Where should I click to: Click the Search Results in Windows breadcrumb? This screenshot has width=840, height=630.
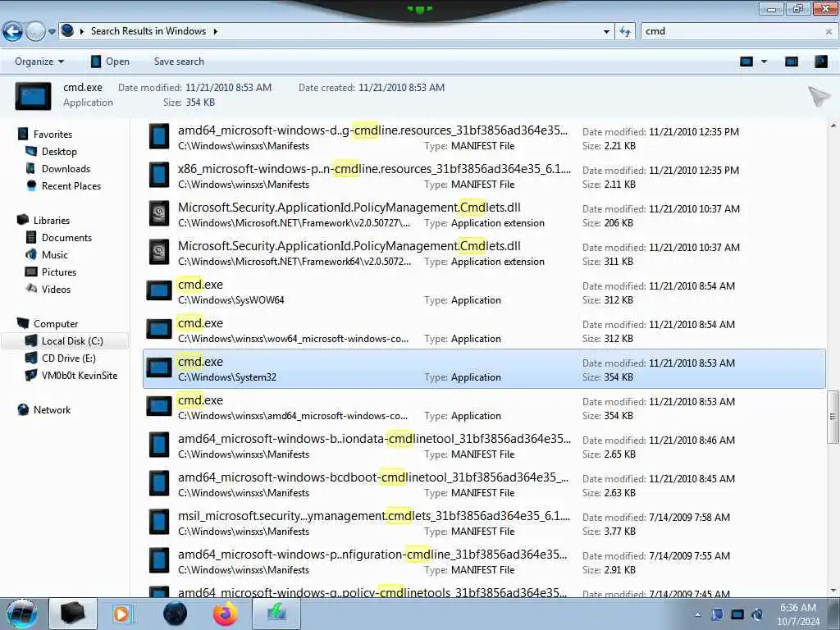(148, 31)
